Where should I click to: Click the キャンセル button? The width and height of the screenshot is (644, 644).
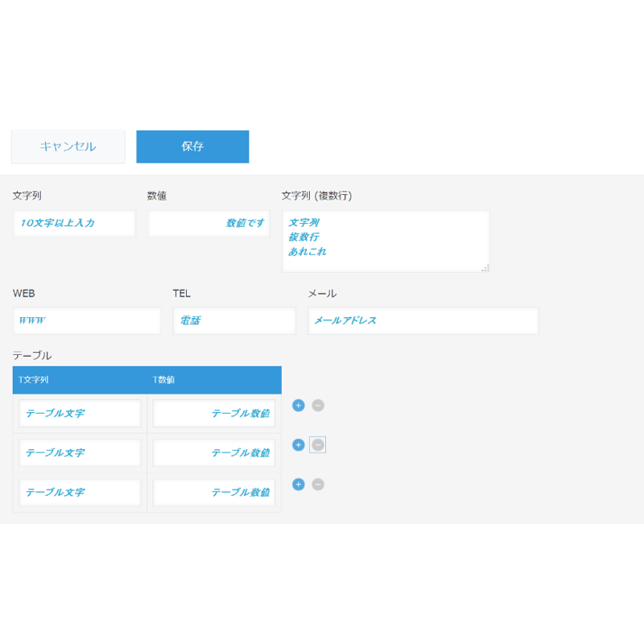68,147
